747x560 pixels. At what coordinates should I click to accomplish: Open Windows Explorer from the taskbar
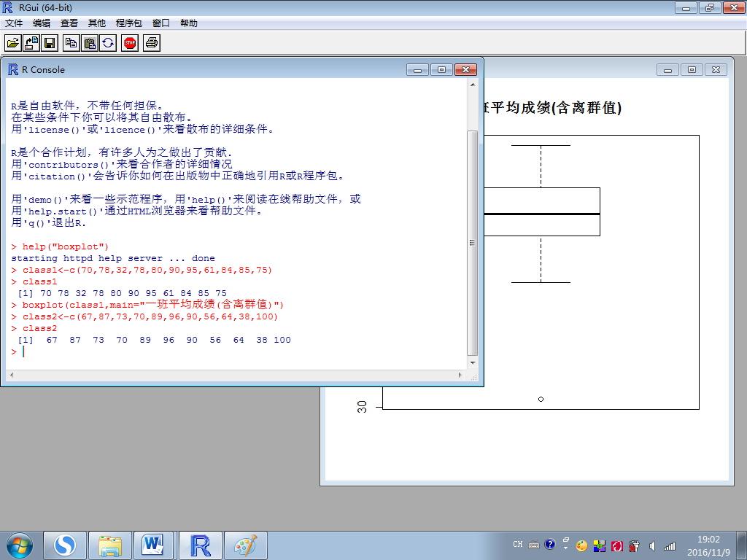(x=110, y=545)
